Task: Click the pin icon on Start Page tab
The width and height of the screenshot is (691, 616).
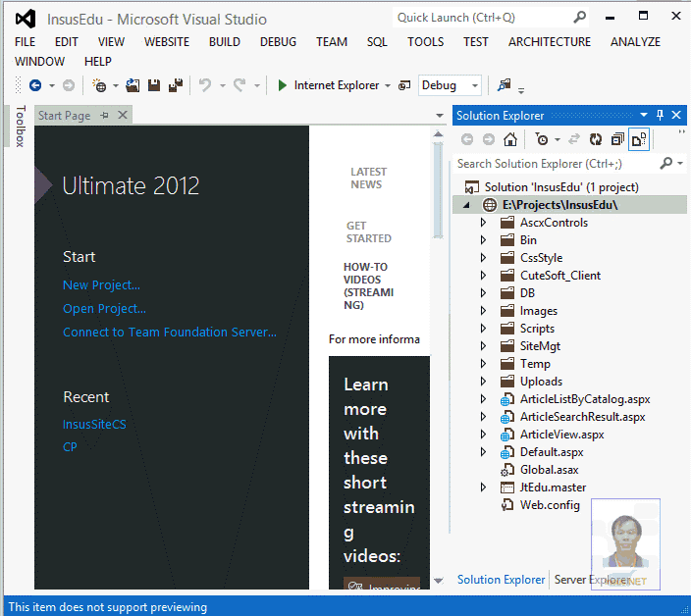Action: tap(104, 116)
